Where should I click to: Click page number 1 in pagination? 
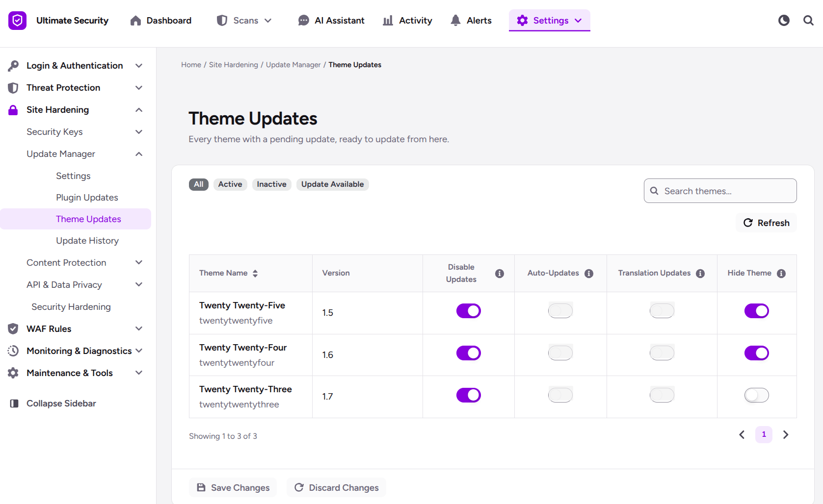tap(764, 434)
